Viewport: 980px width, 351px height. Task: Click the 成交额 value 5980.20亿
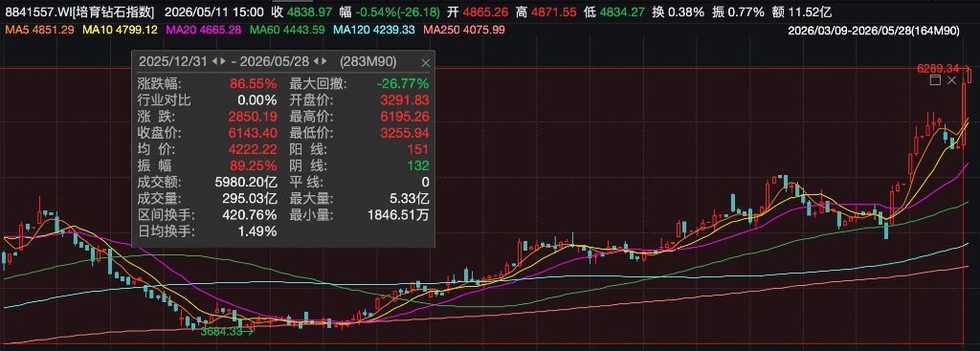[245, 183]
